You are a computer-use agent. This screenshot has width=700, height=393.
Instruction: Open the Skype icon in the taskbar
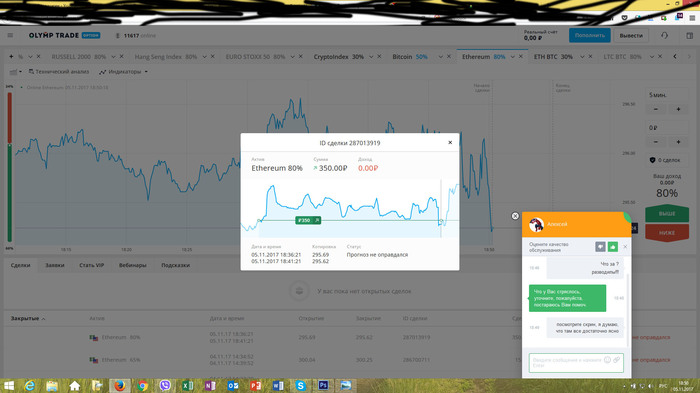click(x=301, y=385)
